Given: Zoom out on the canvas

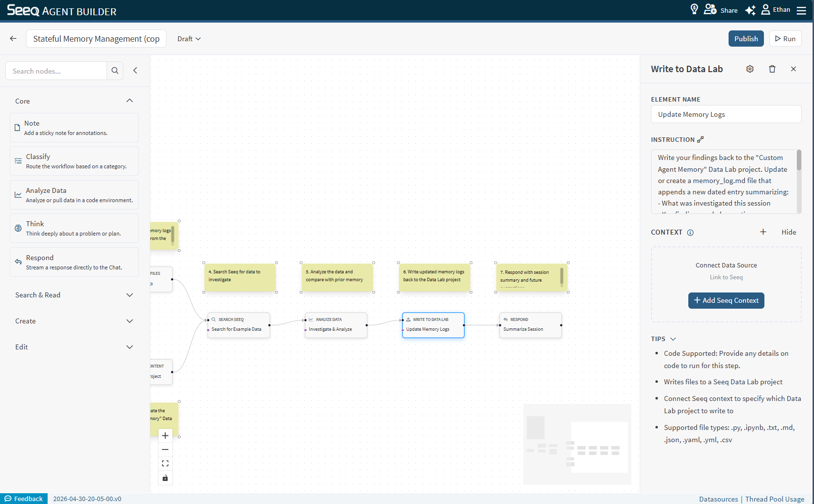Looking at the screenshot, I should tap(165, 450).
